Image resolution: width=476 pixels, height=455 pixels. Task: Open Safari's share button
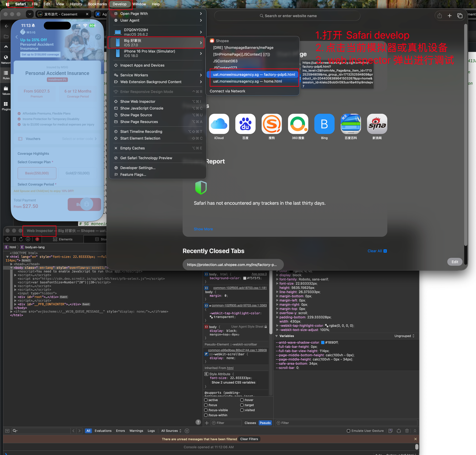coord(440,16)
